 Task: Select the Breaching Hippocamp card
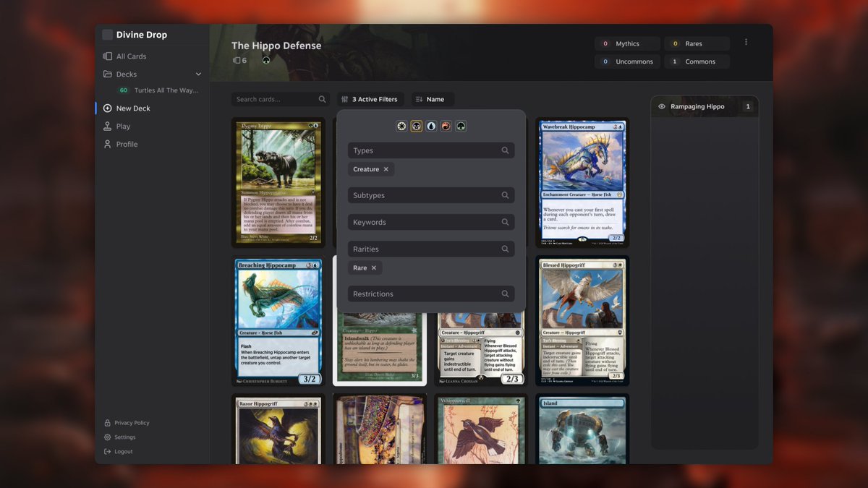click(278, 321)
